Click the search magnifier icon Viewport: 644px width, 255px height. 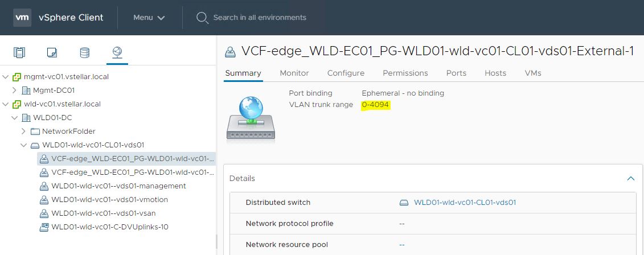point(202,18)
